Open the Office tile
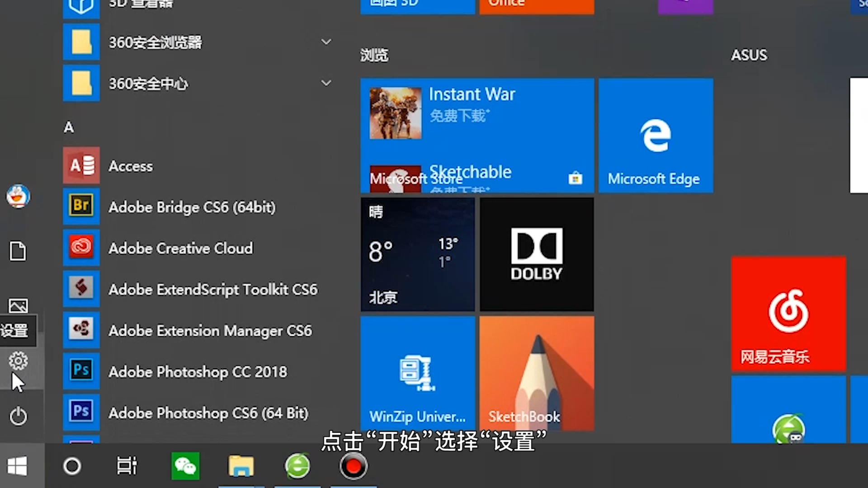Viewport: 868px width, 488px height. coord(537,6)
